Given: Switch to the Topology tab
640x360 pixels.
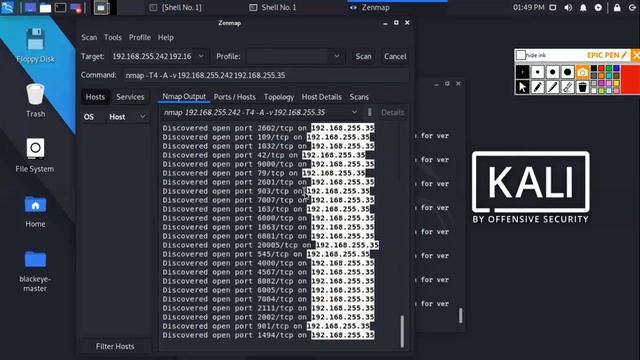Looking at the screenshot, I should point(279,97).
